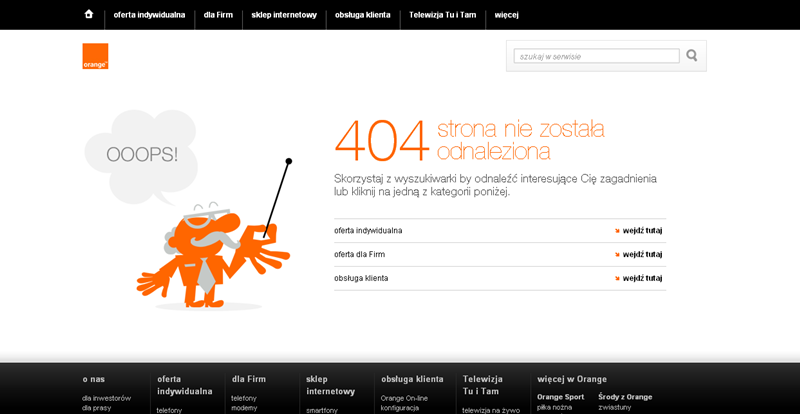Click footer link 'dla inwestorów'
The width and height of the screenshot is (800, 414).
pyautogui.click(x=107, y=398)
